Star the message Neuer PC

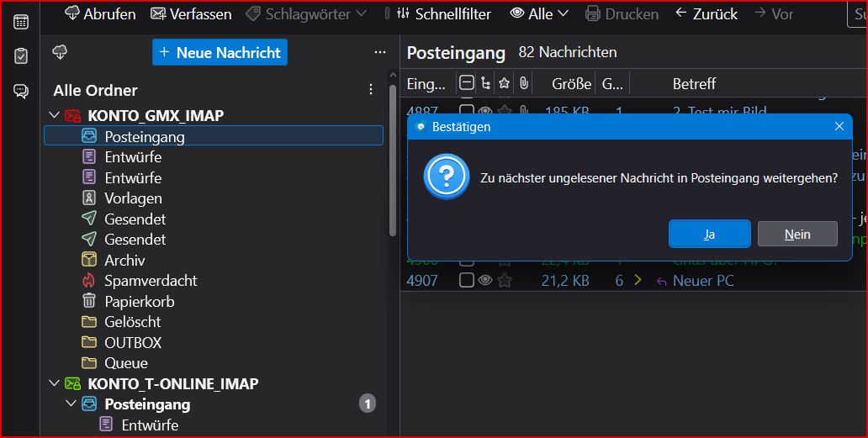(505, 281)
